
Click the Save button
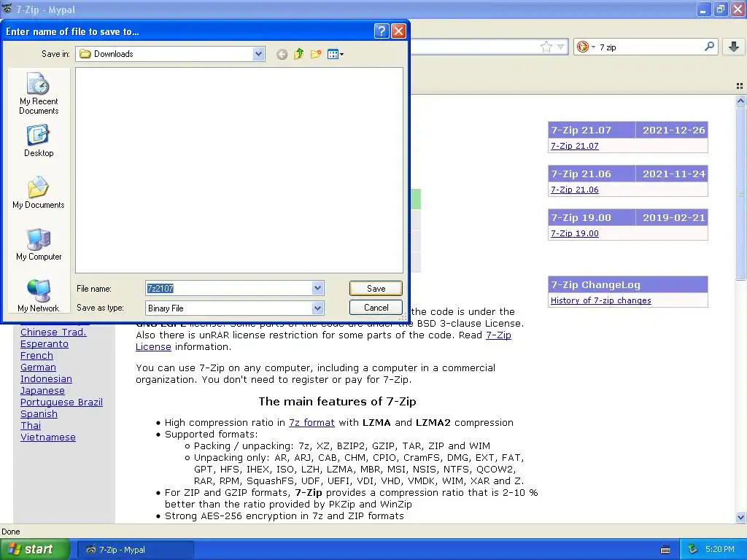376,288
